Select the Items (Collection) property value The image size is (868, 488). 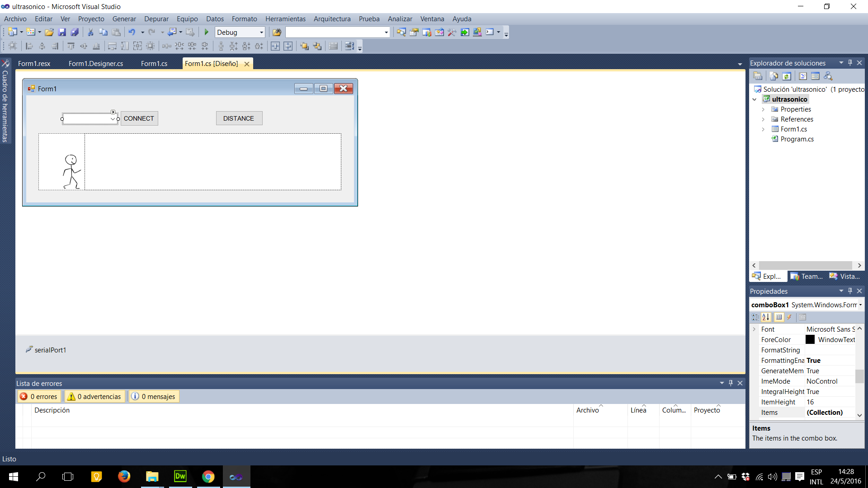[x=830, y=413]
